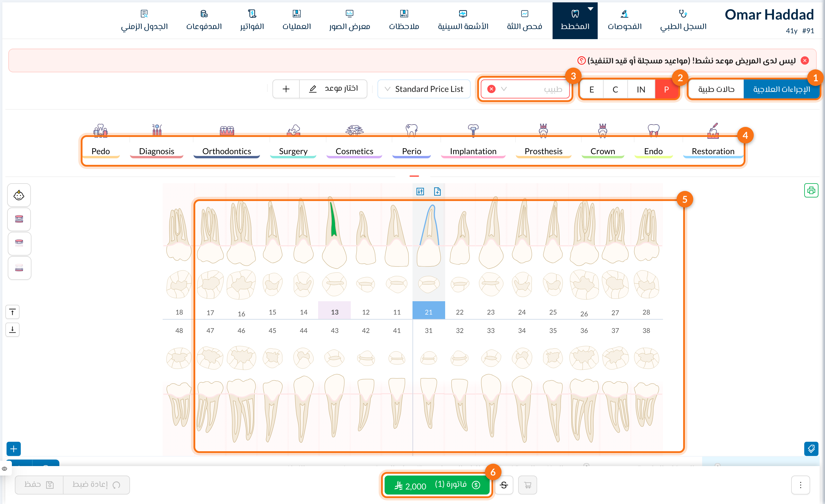This screenshot has height=504, width=825.
Task: Open the three-dot more options menu
Action: click(x=801, y=485)
